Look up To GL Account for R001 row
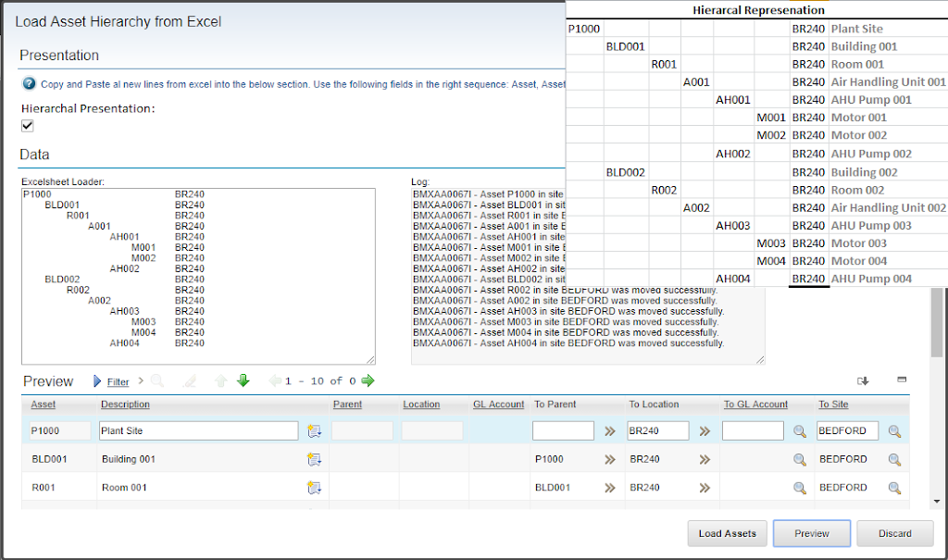 click(x=800, y=488)
